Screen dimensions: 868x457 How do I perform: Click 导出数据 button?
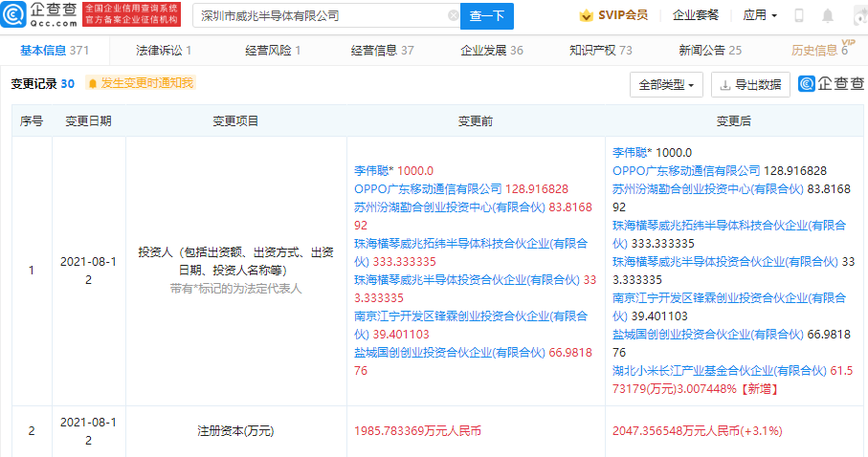tap(750, 85)
